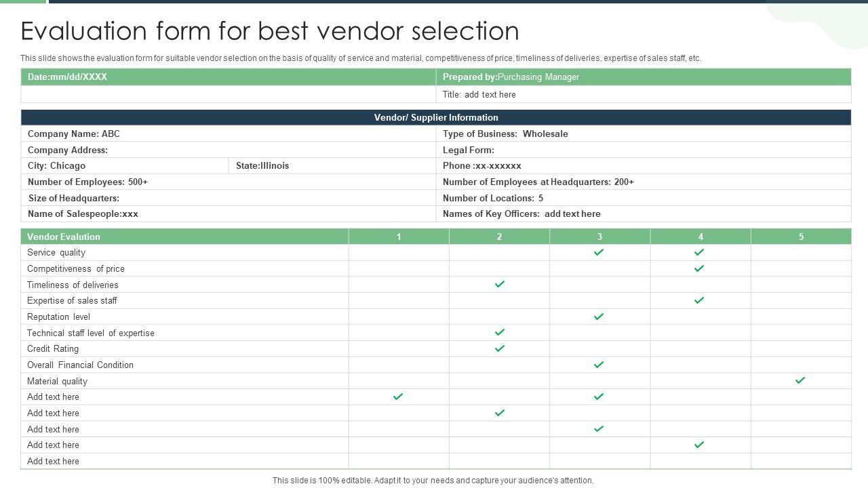
Task: Select the 'Legal Form:' cell
Action: pyautogui.click(x=644, y=150)
